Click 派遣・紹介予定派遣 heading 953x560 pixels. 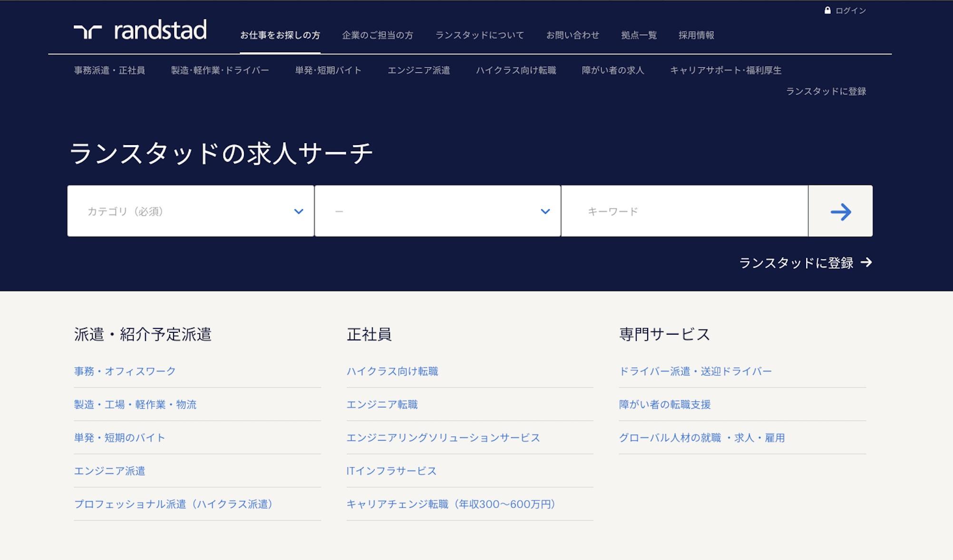coord(143,334)
